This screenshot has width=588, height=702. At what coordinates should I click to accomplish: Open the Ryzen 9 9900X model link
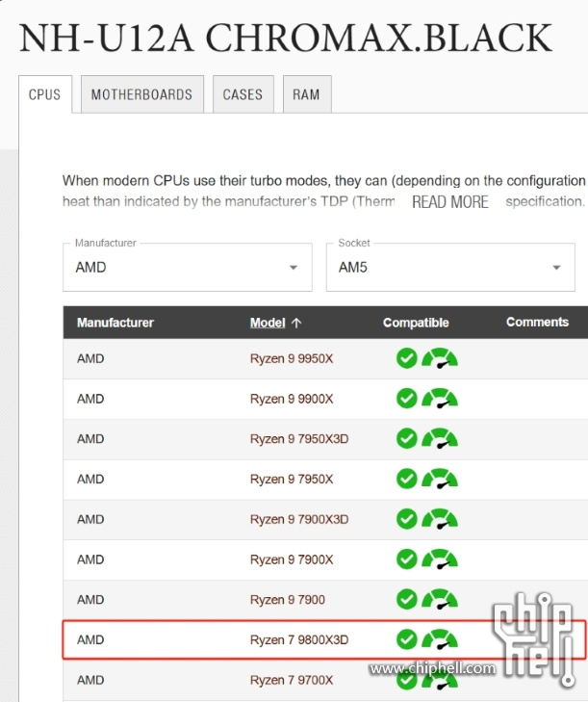pos(292,399)
